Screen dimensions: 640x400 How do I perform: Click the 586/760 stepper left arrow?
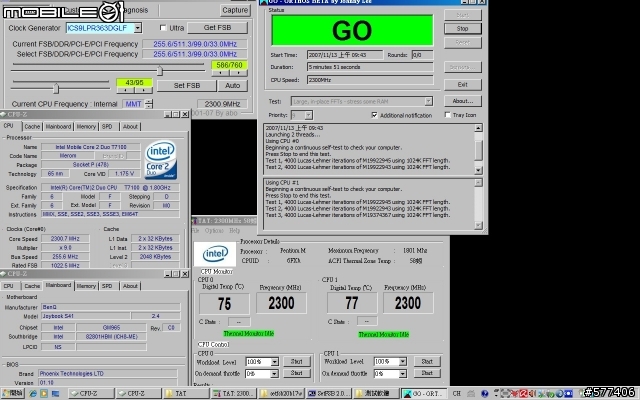[220, 73]
